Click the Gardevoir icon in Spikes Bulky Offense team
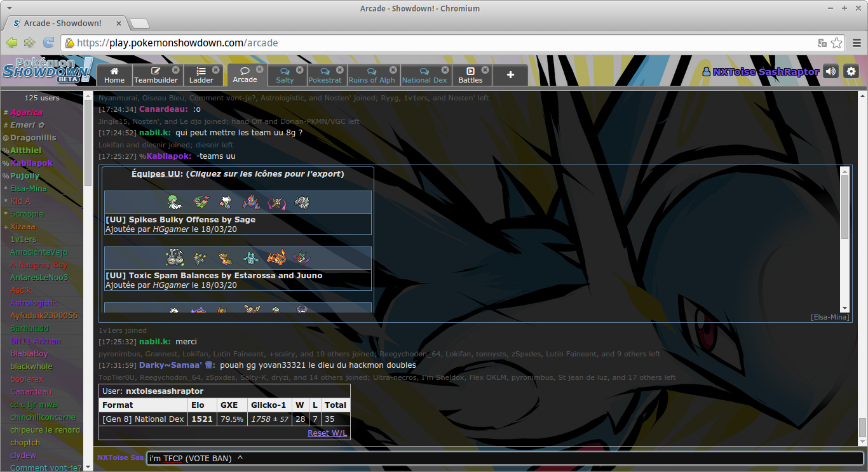868x472 pixels. tap(174, 203)
